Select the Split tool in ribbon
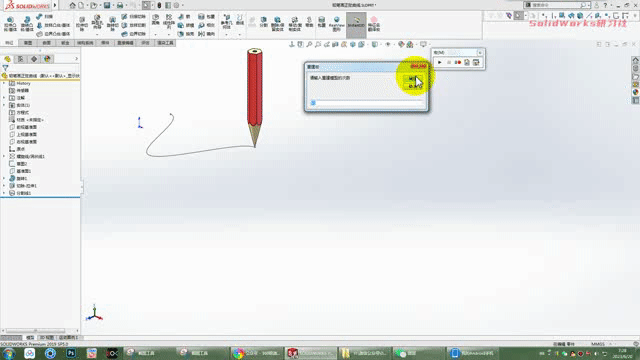The height and width of the screenshot is (360, 640). pos(264,22)
